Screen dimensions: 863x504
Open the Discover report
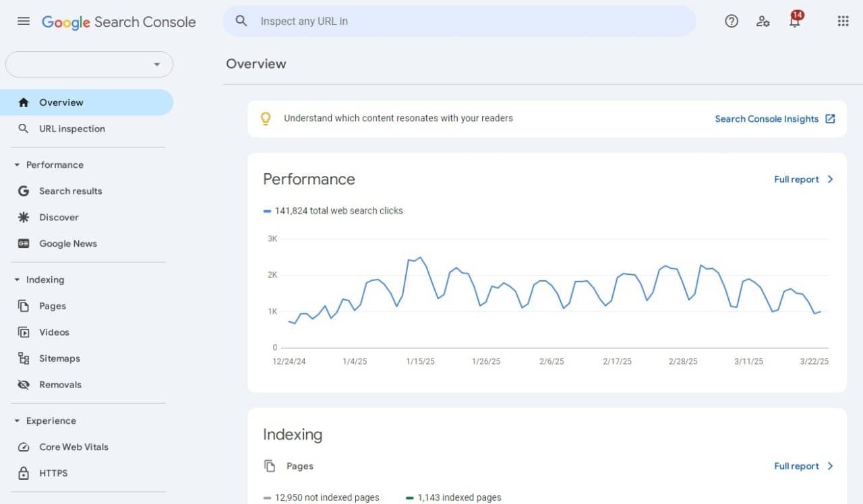(x=59, y=217)
